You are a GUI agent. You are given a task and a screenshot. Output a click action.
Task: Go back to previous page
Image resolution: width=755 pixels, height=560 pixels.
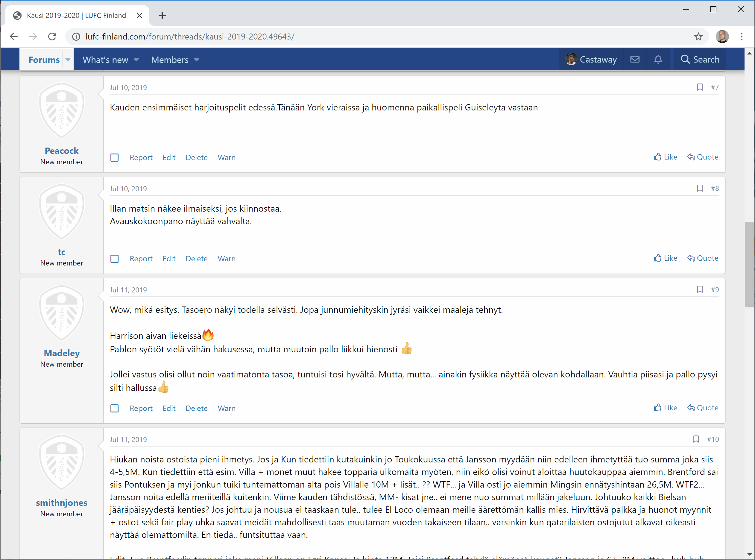point(13,37)
